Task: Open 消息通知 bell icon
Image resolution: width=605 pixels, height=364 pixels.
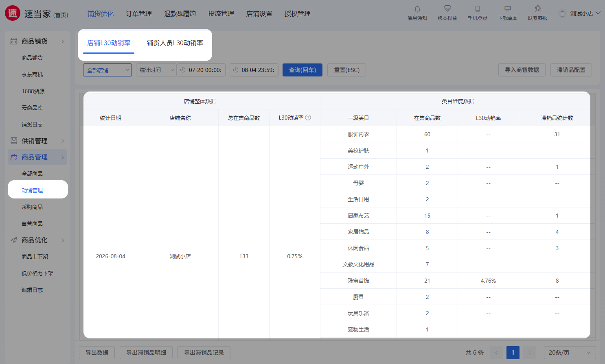Action: pos(417,9)
